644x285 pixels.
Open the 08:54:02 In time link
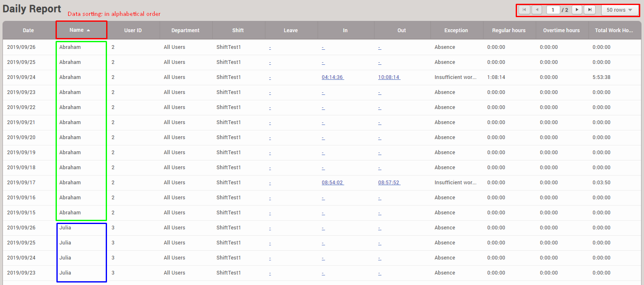coord(333,183)
